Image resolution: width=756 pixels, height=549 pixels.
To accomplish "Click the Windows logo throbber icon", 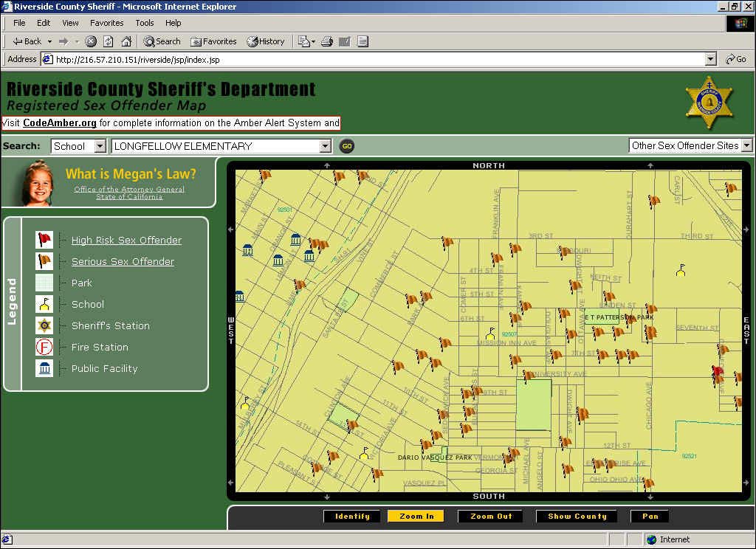I will 740,23.
